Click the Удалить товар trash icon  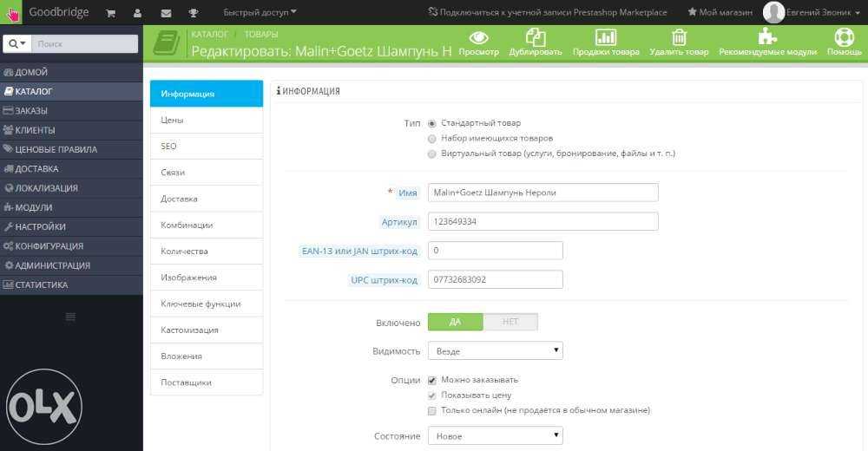tap(679, 37)
